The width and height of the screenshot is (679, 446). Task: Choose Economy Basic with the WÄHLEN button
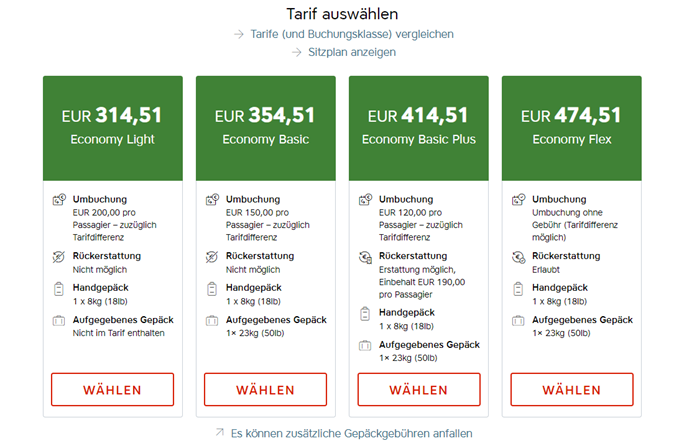265,390
